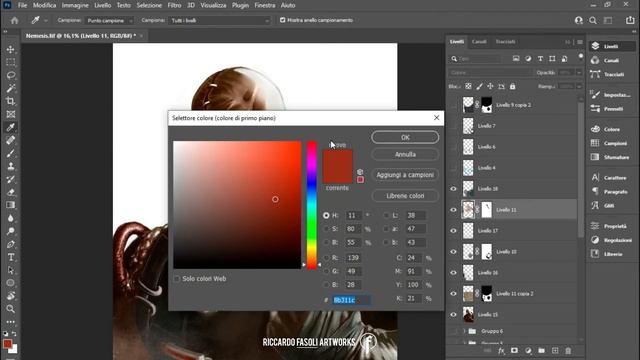Click the vertical hue slider strip

(312, 205)
